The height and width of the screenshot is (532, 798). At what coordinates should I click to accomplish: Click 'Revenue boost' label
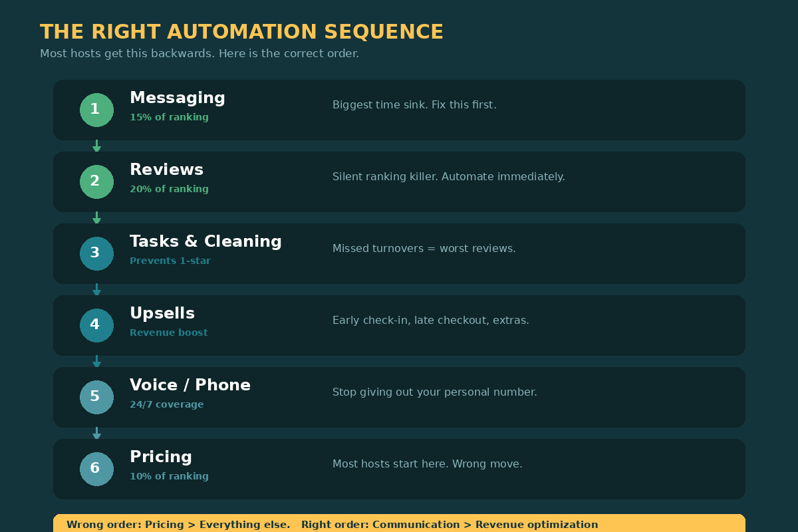[x=169, y=332]
